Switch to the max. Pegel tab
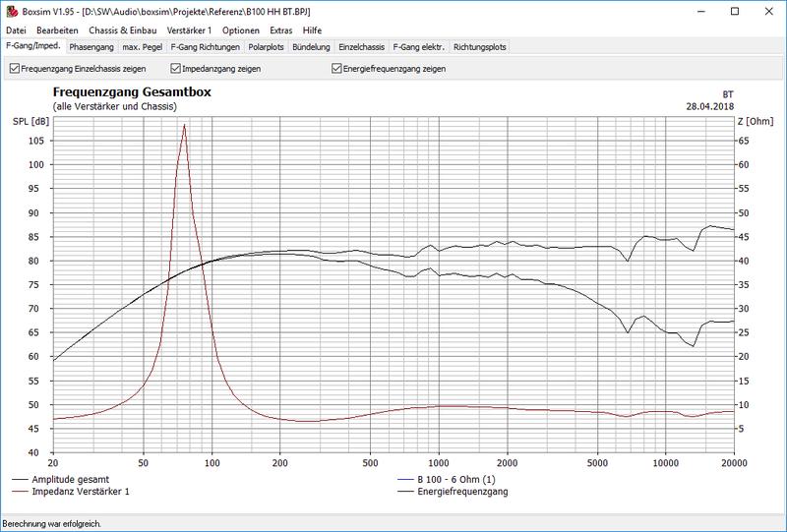The height and width of the screenshot is (532, 787). point(143,47)
